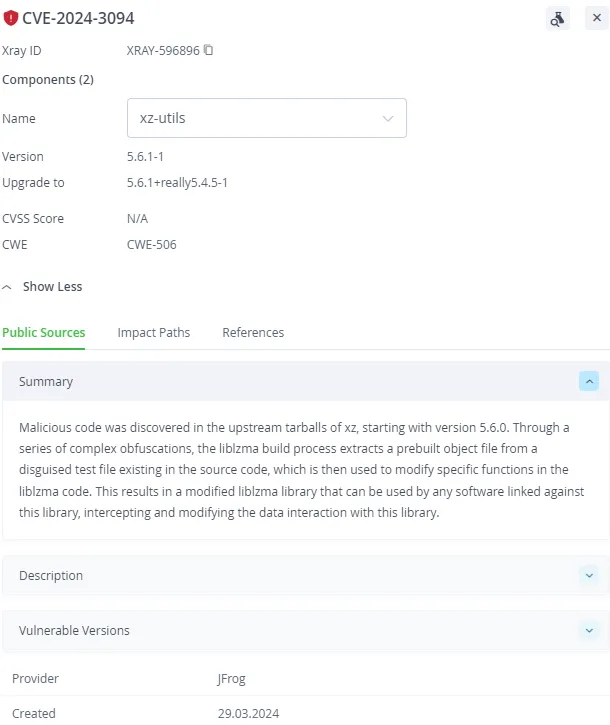
Task: Click the CVSS Score N/A value
Action: pos(137,218)
